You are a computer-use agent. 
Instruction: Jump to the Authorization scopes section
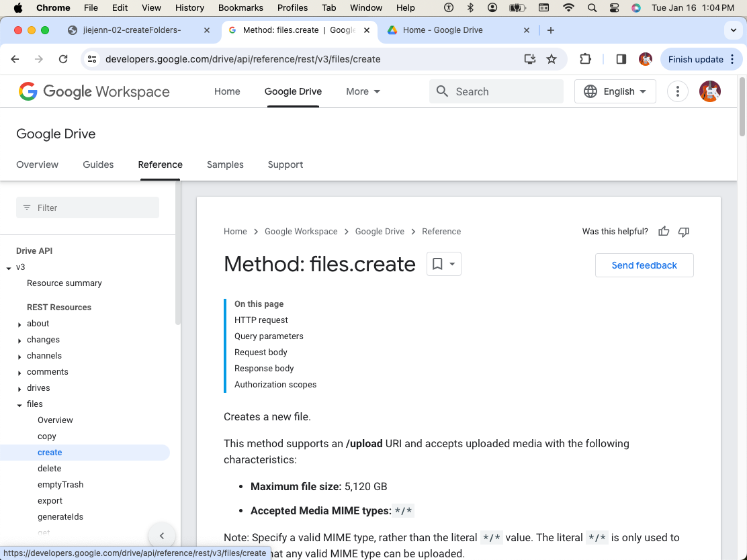(275, 384)
